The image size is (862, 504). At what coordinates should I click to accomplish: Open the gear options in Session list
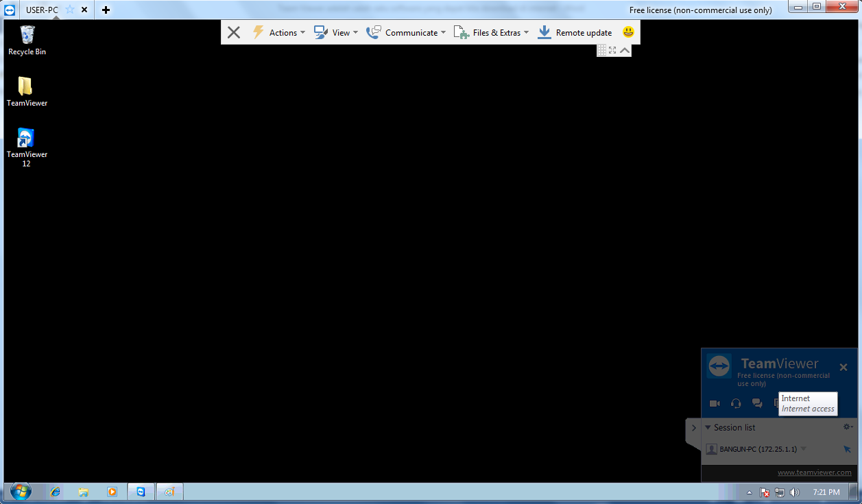point(848,427)
